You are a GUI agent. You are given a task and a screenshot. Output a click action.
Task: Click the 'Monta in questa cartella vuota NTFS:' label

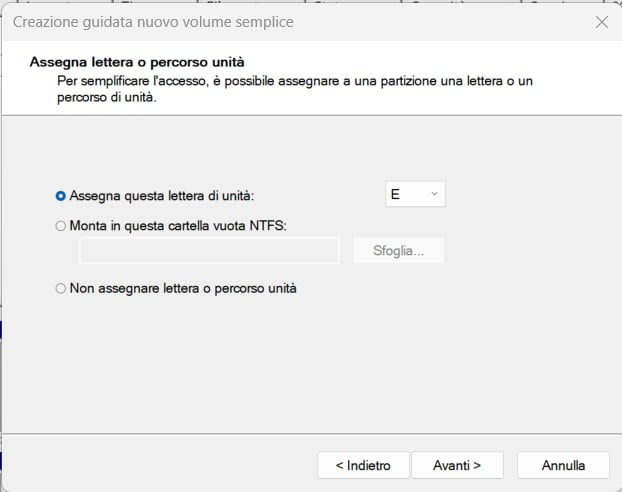[x=178, y=226]
